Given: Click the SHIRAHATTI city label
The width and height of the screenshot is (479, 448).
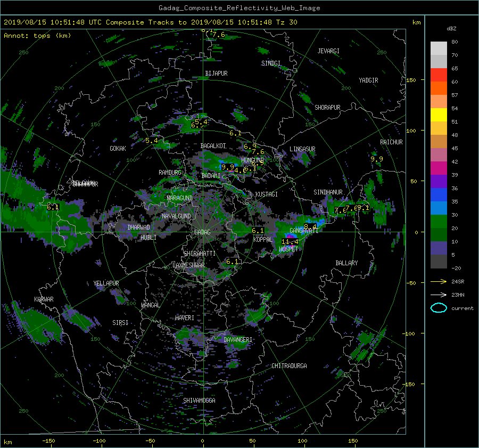Looking at the screenshot, I should (x=200, y=253).
